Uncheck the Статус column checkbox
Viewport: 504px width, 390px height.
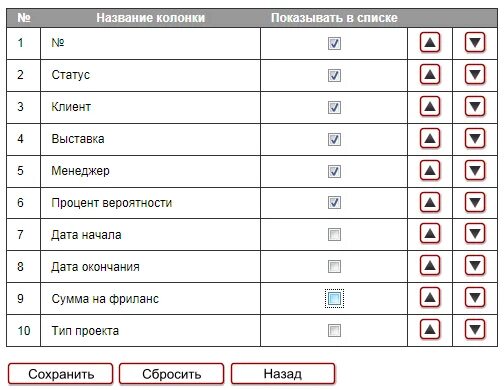point(334,75)
